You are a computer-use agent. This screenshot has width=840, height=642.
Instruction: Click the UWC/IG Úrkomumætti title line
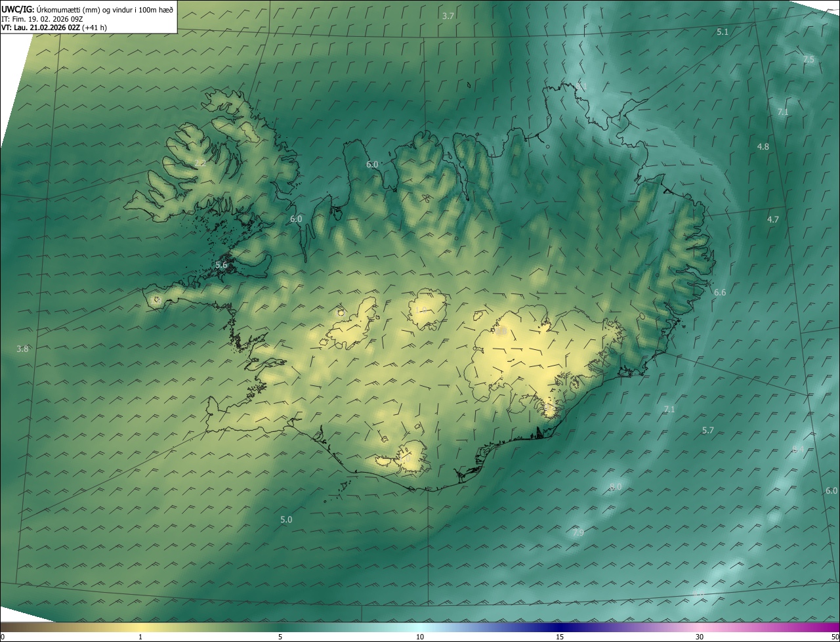click(x=87, y=9)
